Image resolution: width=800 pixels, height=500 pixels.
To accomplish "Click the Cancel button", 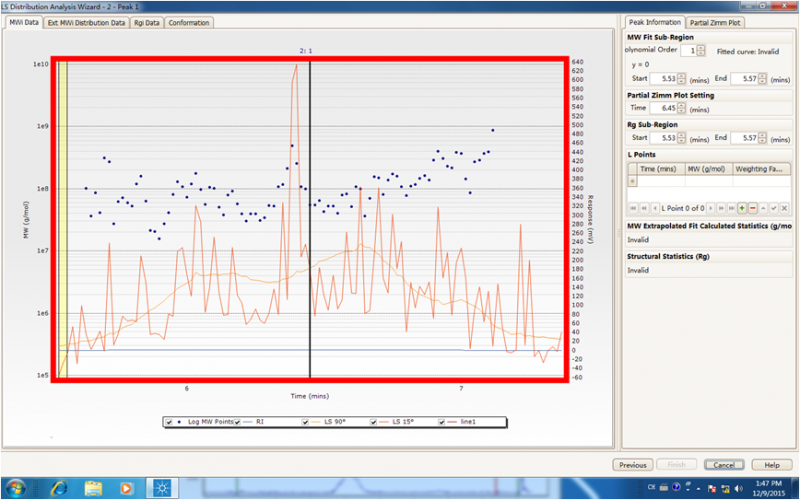I will 724,465.
